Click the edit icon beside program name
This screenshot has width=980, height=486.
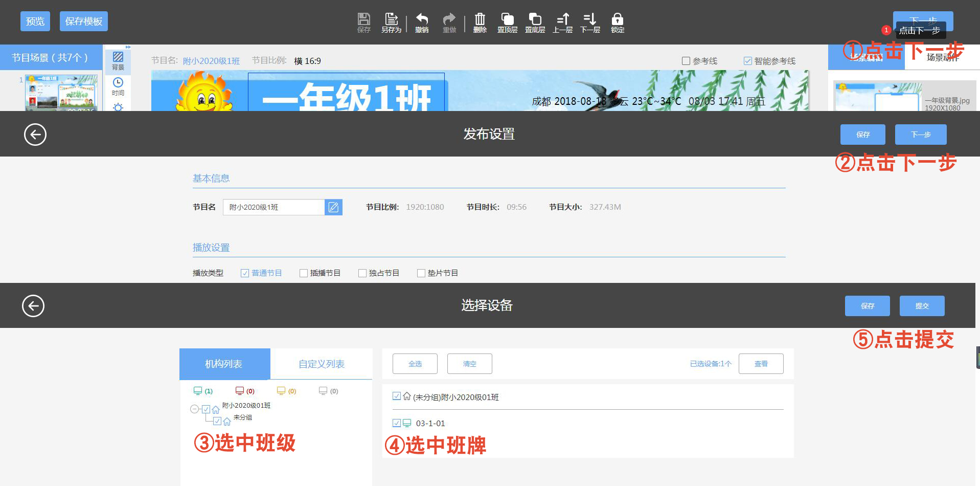point(333,207)
